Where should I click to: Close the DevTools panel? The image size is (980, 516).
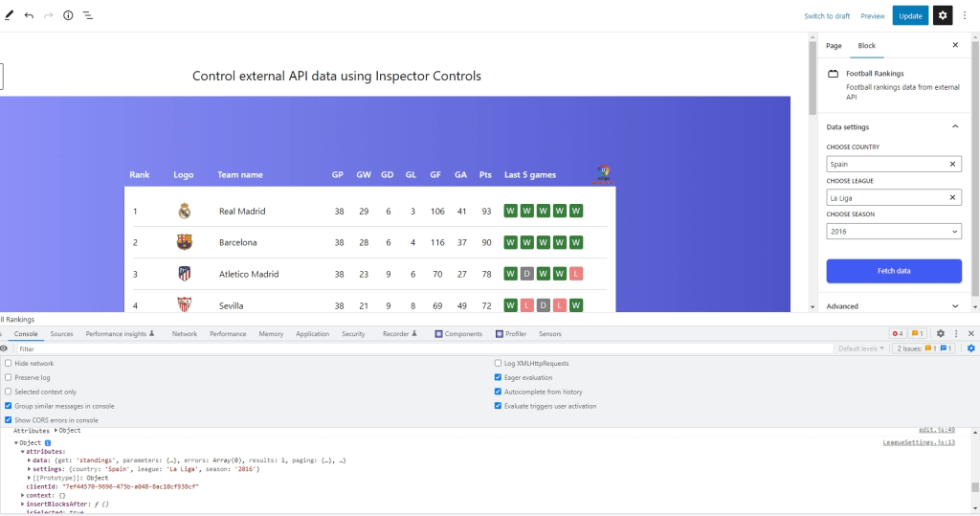click(x=971, y=334)
